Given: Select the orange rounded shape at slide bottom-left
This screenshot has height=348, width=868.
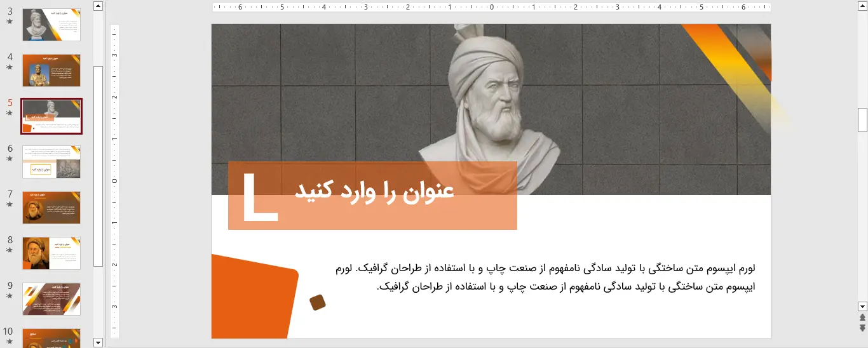Looking at the screenshot, I should (x=254, y=297).
